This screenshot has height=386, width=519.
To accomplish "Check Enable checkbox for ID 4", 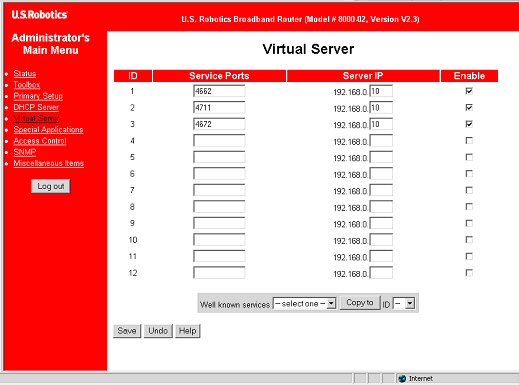I will tap(469, 141).
